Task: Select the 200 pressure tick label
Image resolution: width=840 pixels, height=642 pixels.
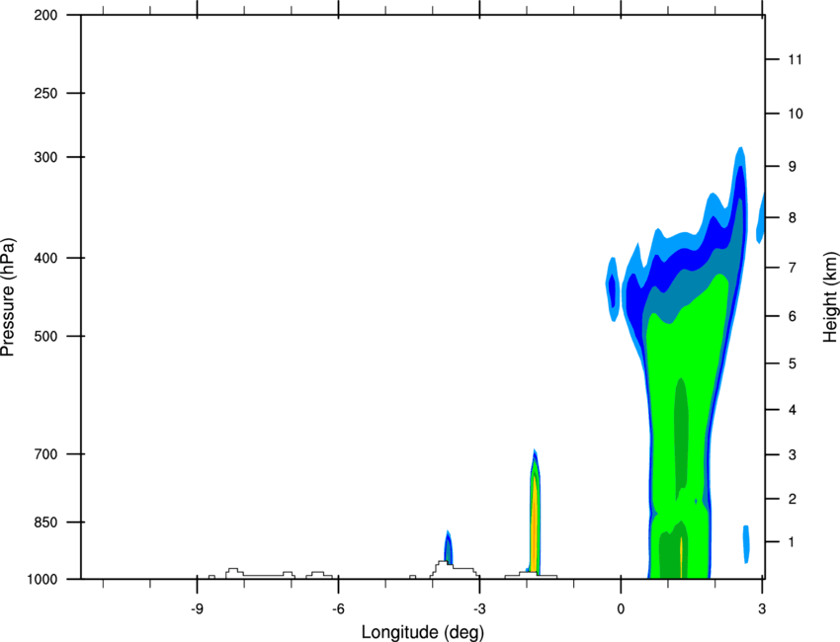Action: point(45,15)
